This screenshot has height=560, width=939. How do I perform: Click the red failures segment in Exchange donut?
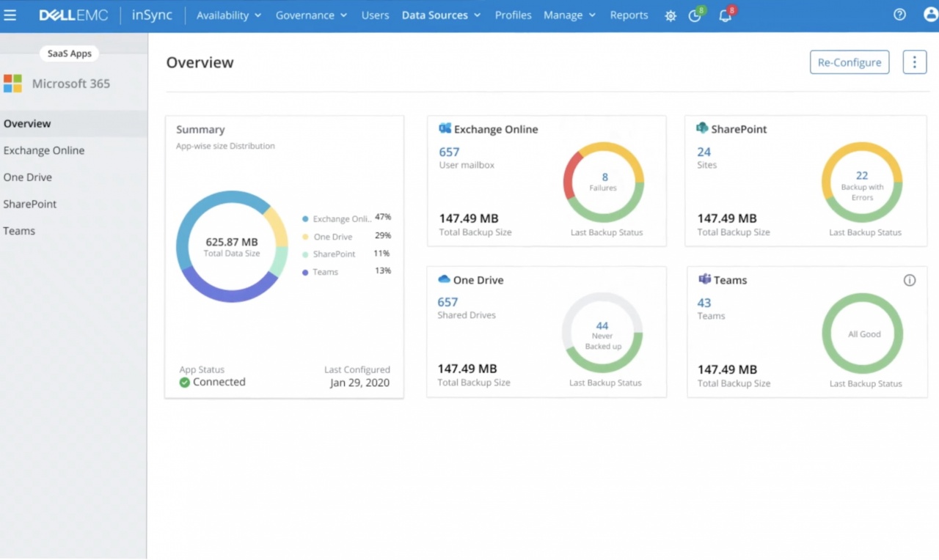[571, 176]
